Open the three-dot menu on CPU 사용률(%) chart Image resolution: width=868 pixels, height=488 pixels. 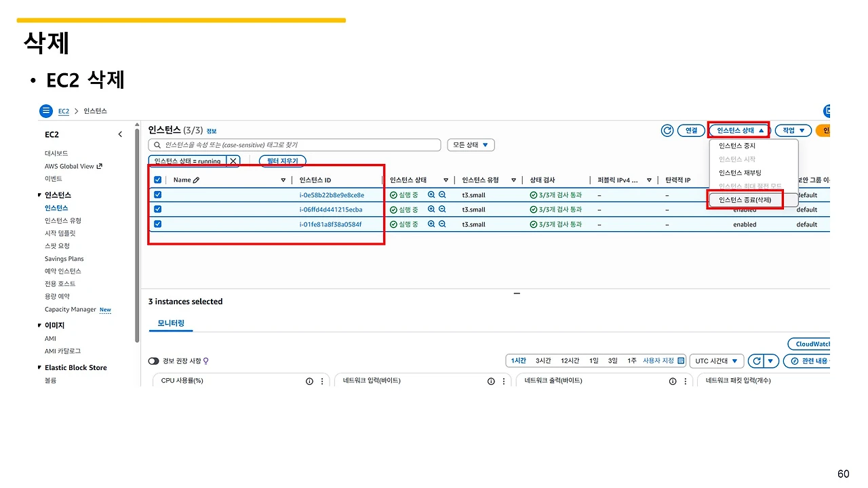[x=321, y=381]
